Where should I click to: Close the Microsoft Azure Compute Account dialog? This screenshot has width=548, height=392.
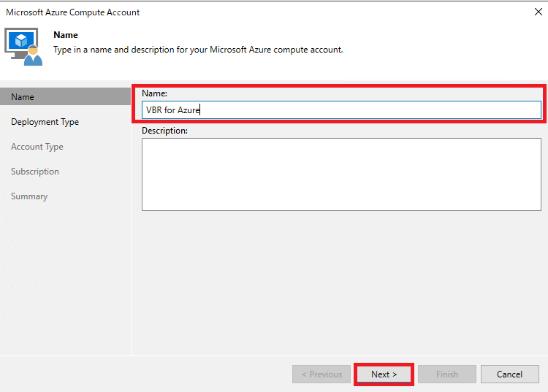(539, 12)
